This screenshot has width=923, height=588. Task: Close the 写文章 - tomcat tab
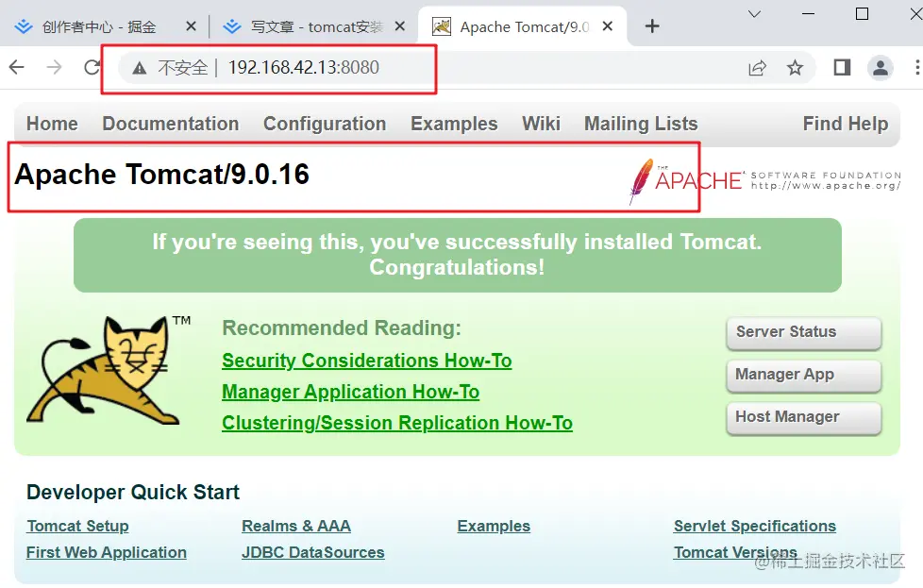[x=400, y=25]
